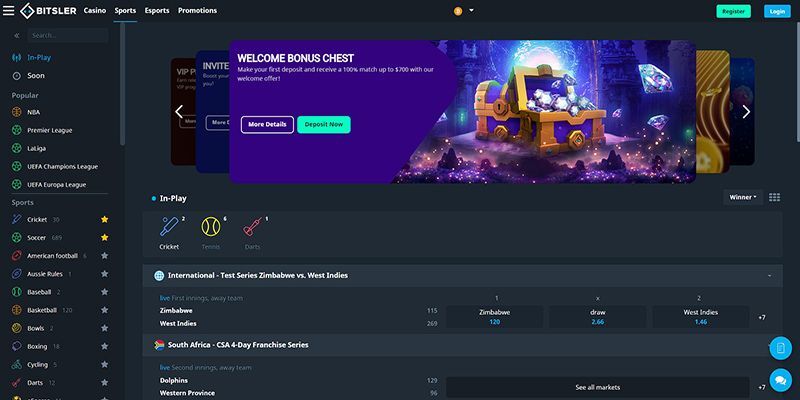Image resolution: width=800 pixels, height=400 pixels.
Task: Click the Basketball icon in sidebar
Action: coord(17,310)
